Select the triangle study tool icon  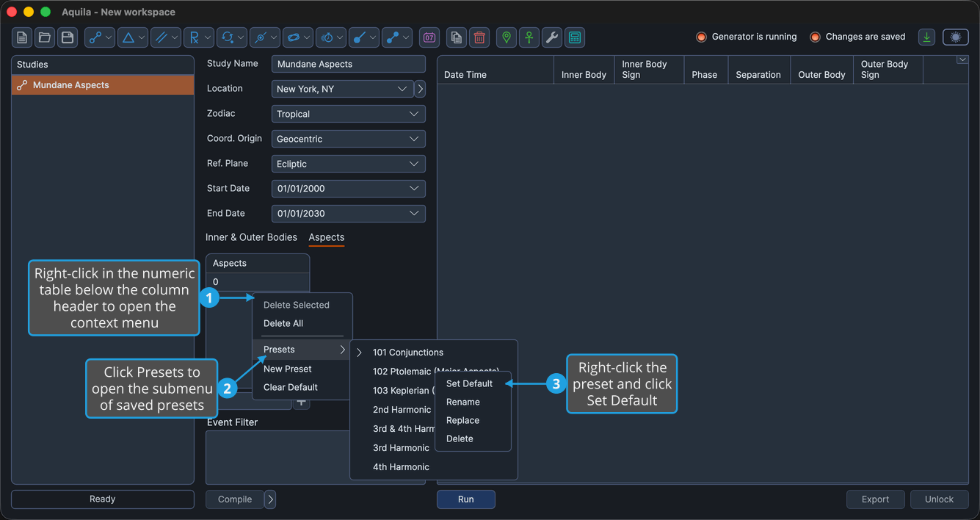[128, 37]
